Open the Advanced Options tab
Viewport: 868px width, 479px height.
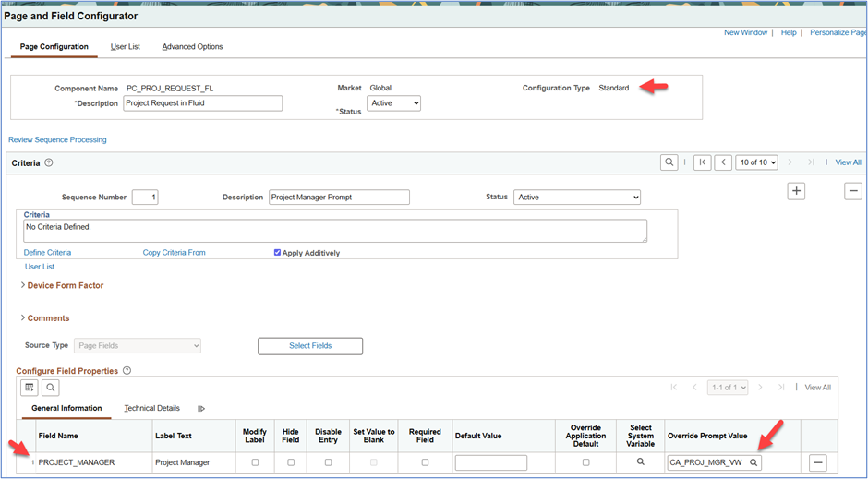click(192, 46)
